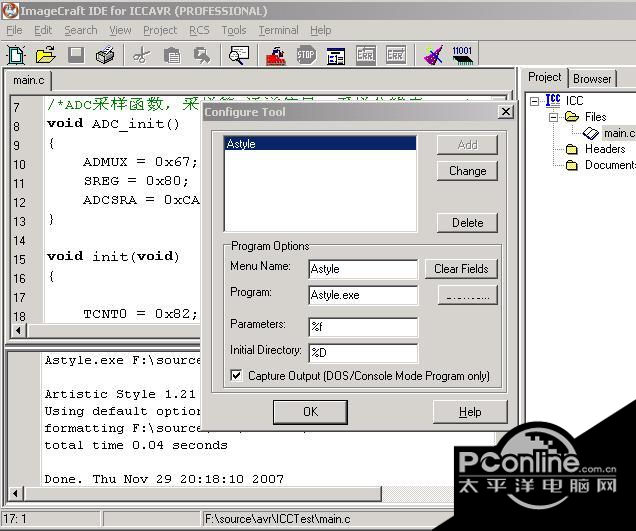
Task: Switch to the main.c editor tab
Action: [28, 80]
